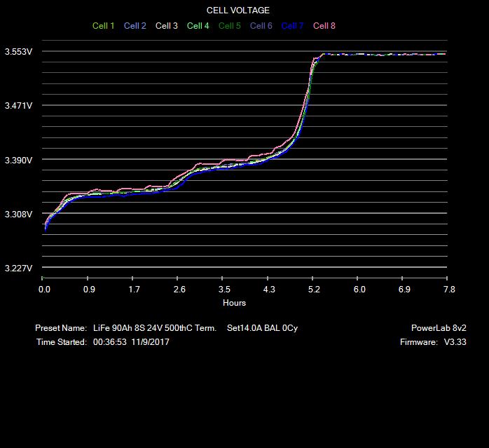The width and height of the screenshot is (489, 448).
Task: Click the preset name LiFe 90Ah 8S text
Action: (x=154, y=328)
